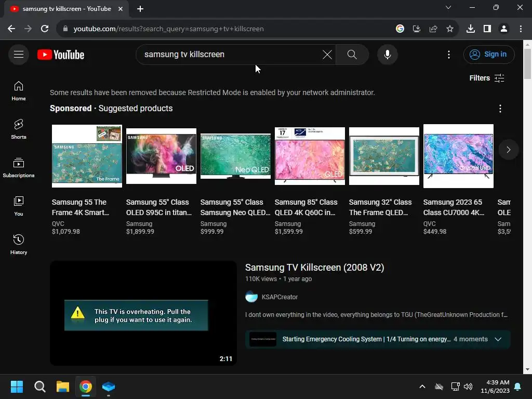Open Samsung 32" The Frame QLED image
The height and width of the screenshot is (399, 532).
tap(384, 156)
